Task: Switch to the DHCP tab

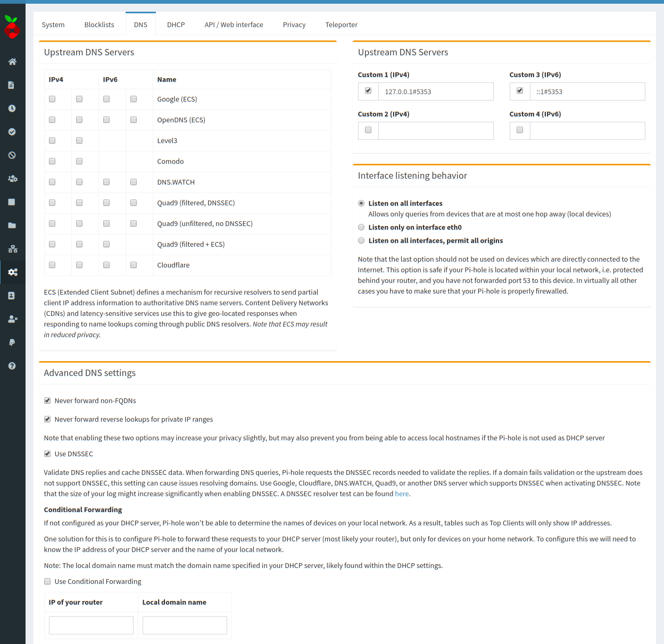Action: (176, 24)
